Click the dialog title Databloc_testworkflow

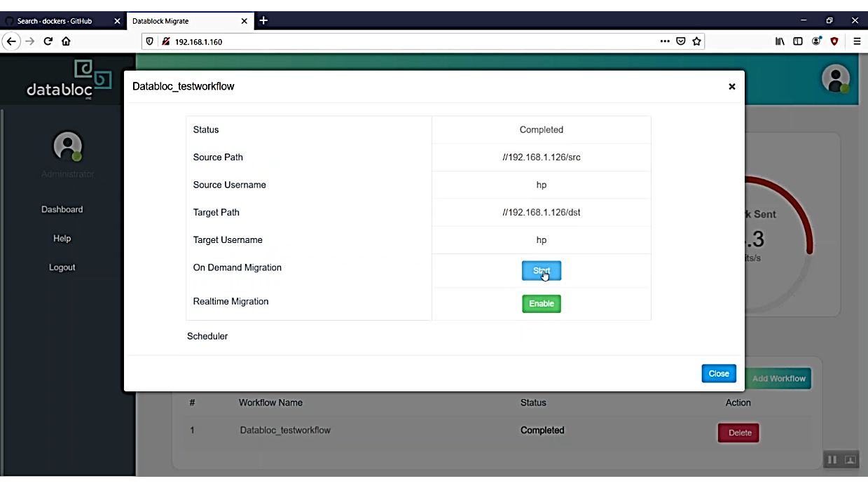click(x=184, y=87)
